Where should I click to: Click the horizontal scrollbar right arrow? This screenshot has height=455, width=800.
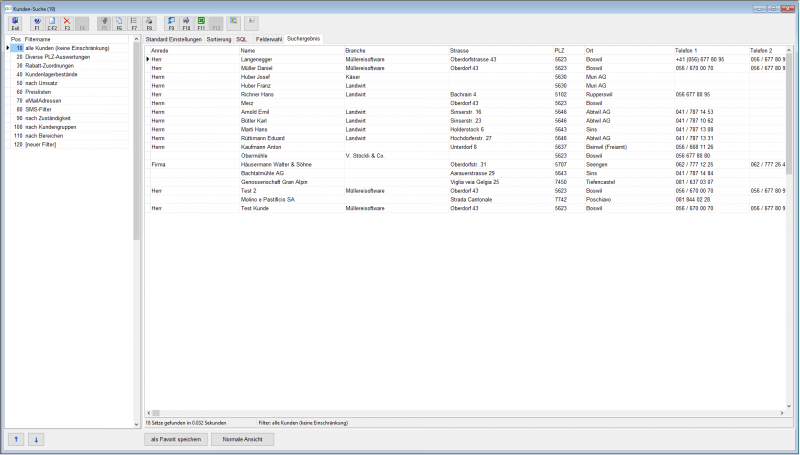point(782,413)
